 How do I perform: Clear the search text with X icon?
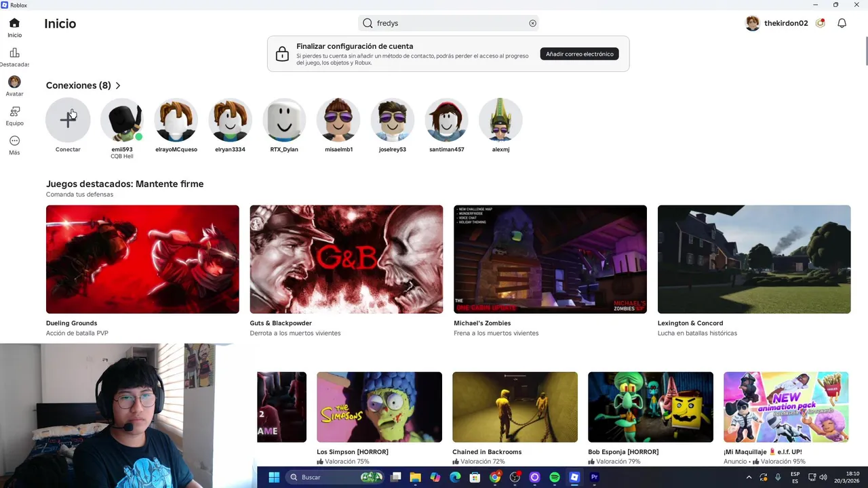(x=532, y=23)
